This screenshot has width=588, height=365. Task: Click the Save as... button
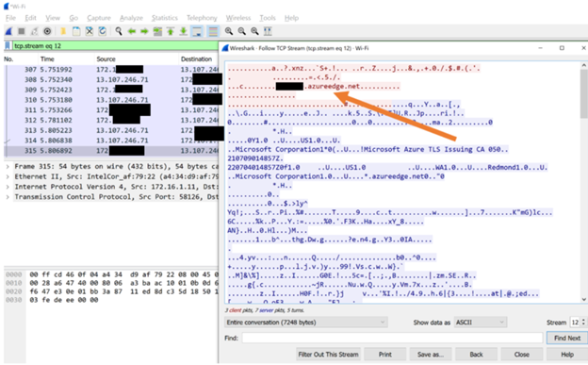430,355
